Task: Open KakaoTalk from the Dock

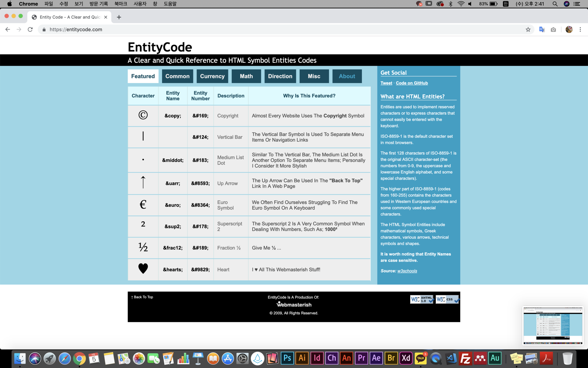Action: tap(420, 358)
